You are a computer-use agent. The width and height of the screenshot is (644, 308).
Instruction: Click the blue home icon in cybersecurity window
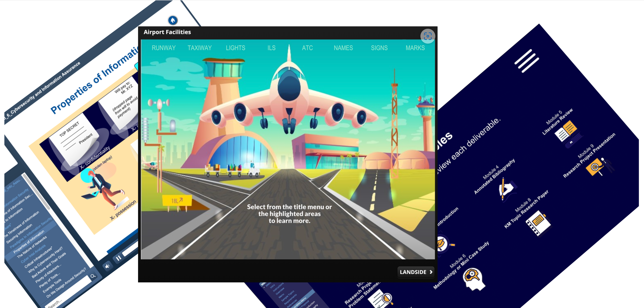[x=172, y=20]
